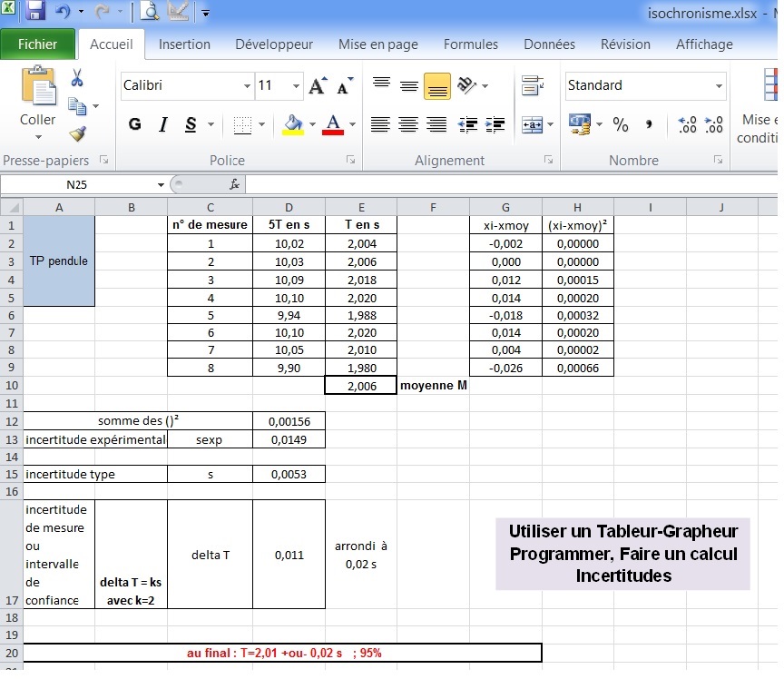Switch to the Développeur tab
Screen dimensions: 784x679
pos(274,44)
